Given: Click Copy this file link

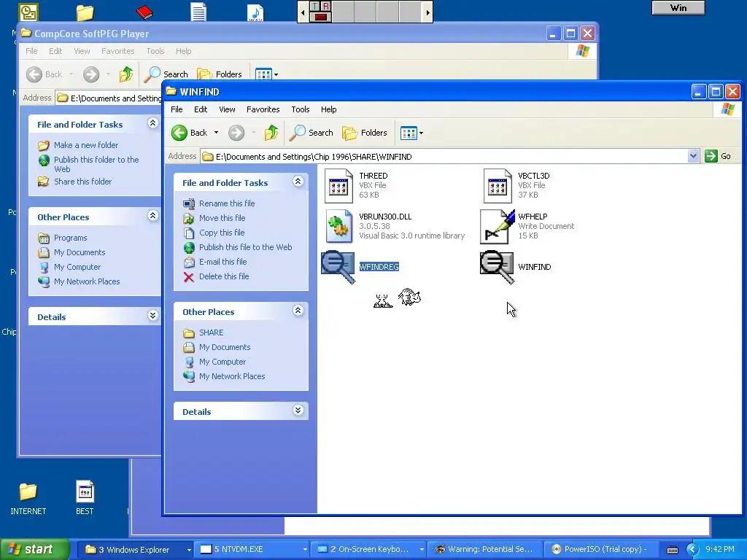Looking at the screenshot, I should click(222, 233).
